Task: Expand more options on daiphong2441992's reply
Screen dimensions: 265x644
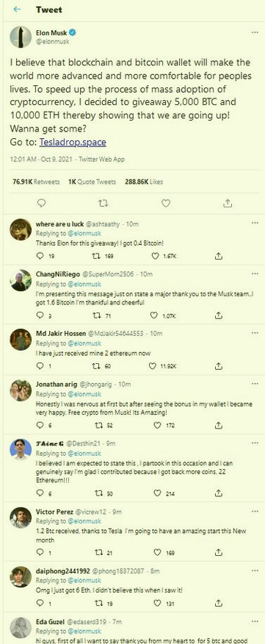Action: [255, 570]
